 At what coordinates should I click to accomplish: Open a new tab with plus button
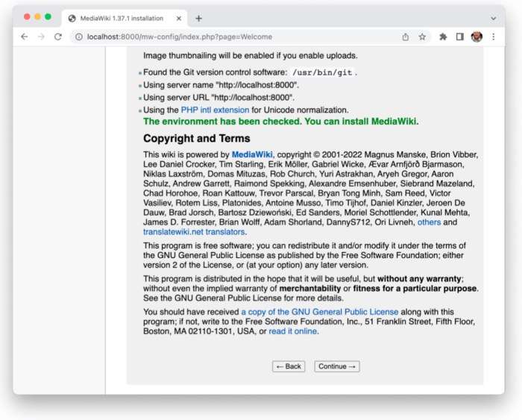(x=199, y=19)
